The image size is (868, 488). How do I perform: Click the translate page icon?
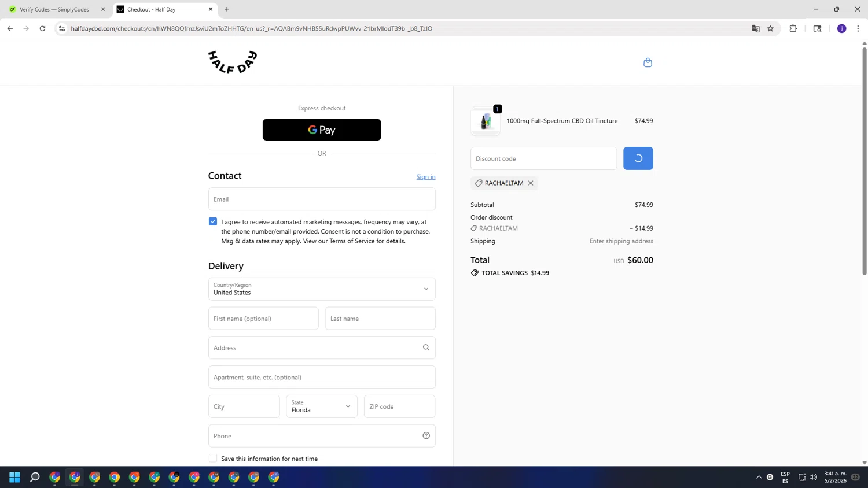pos(756,28)
